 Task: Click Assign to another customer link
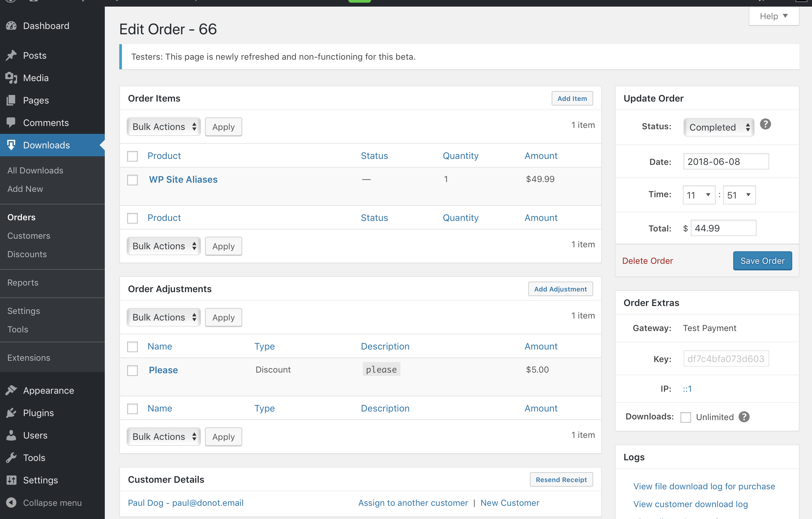413,503
